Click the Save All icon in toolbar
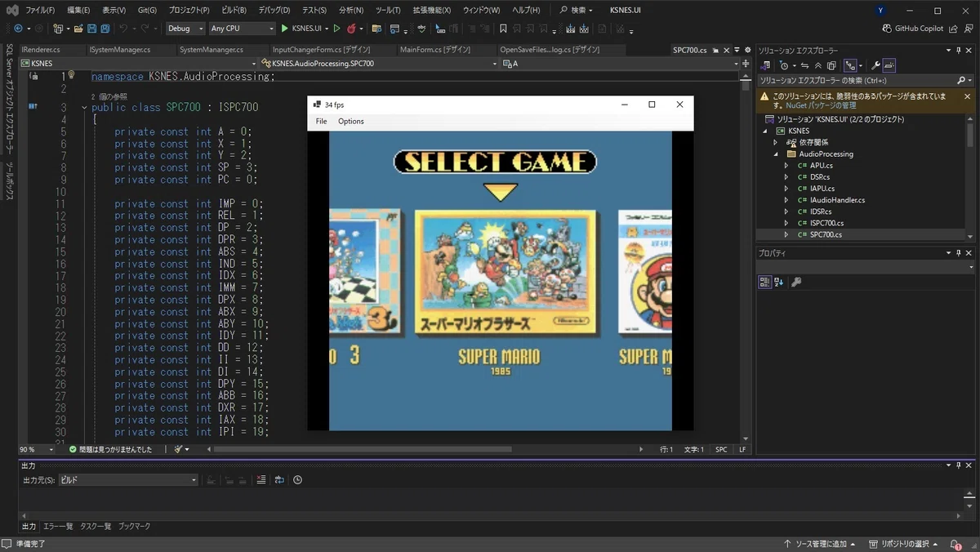Image resolution: width=980 pixels, height=552 pixels. click(105, 29)
